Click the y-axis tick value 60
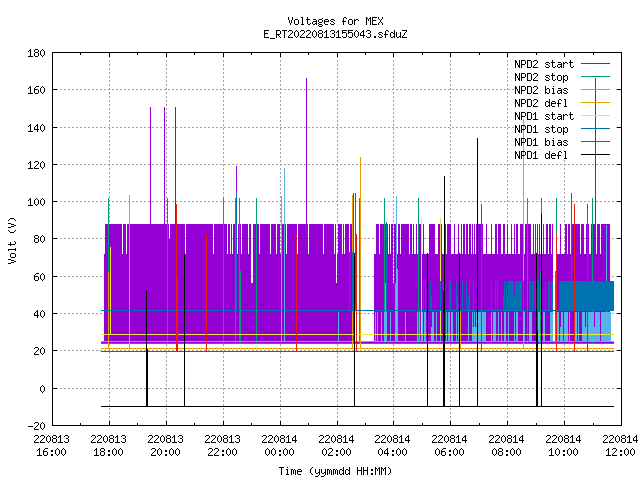640x480 pixels. pos(39,277)
